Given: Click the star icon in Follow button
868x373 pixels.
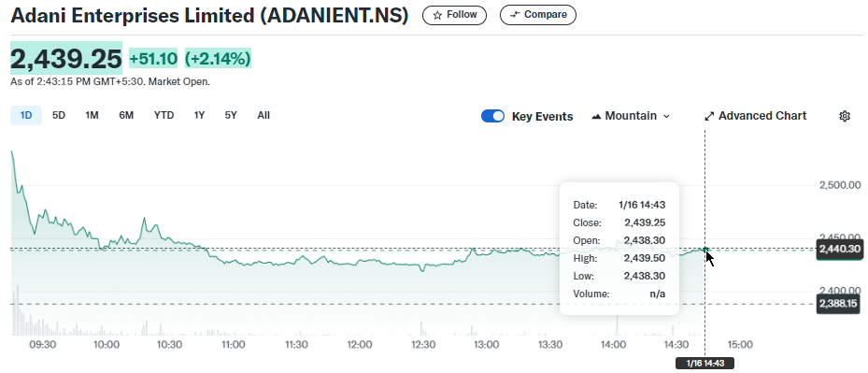Looking at the screenshot, I should tap(437, 15).
